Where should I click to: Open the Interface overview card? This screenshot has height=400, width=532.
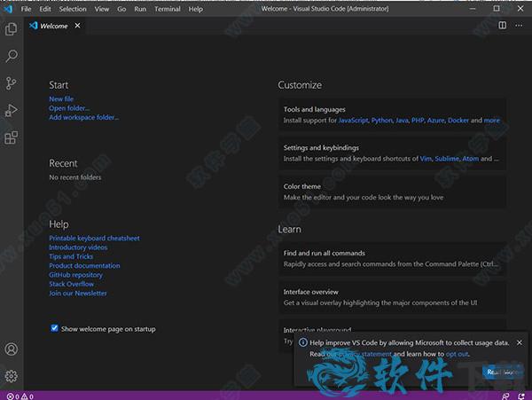(393, 297)
